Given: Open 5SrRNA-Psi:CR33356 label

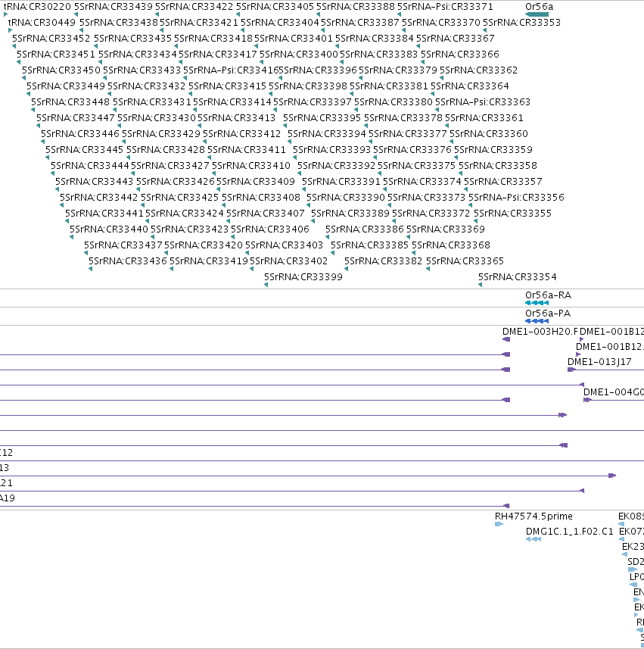Looking at the screenshot, I should (516, 198).
